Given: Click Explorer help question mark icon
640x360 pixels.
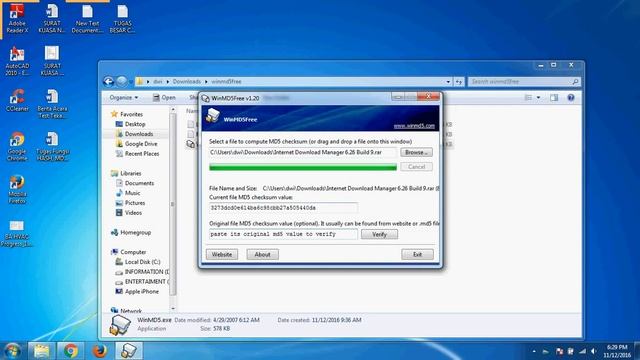Looking at the screenshot, I should [571, 98].
